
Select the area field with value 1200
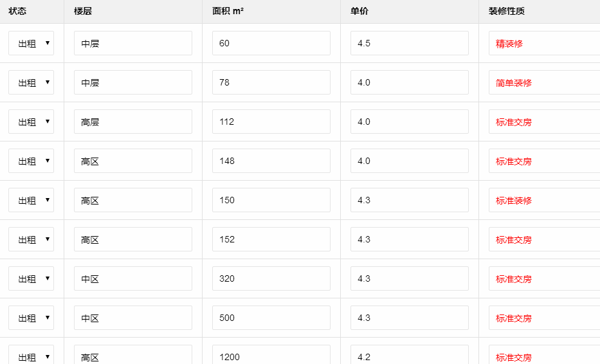point(271,356)
